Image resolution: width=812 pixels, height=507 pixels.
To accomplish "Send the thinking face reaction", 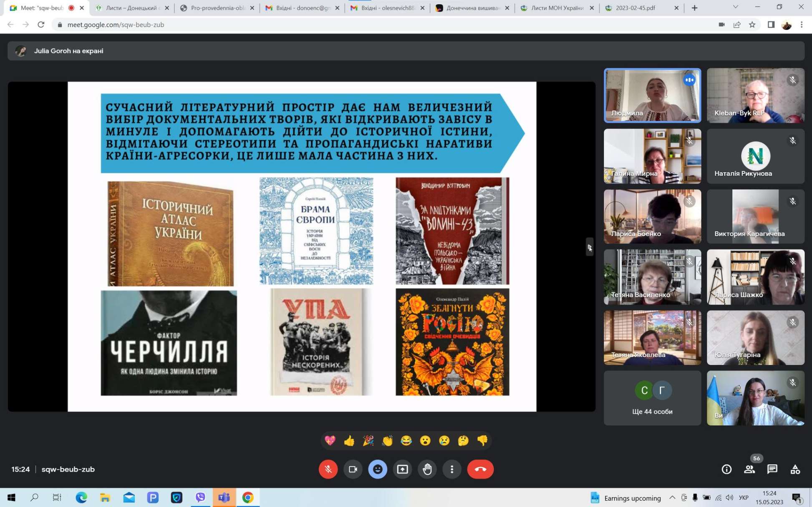I will point(463,441).
